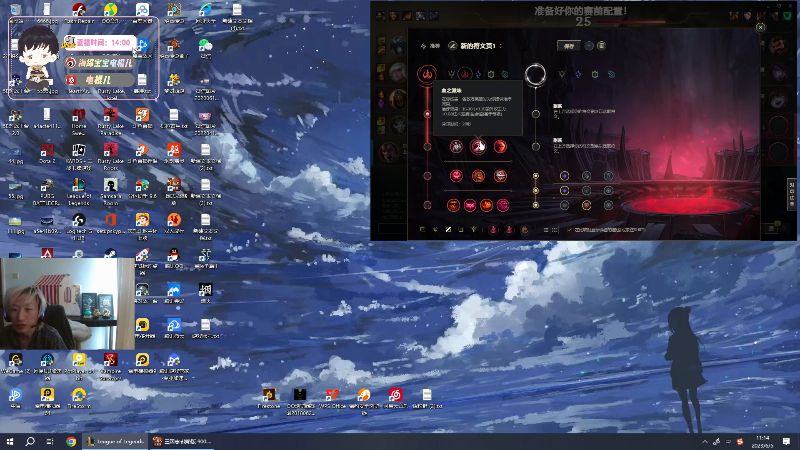The height and width of the screenshot is (450, 800).
Task: Pick third-row middle armor shard
Action: (x=586, y=205)
